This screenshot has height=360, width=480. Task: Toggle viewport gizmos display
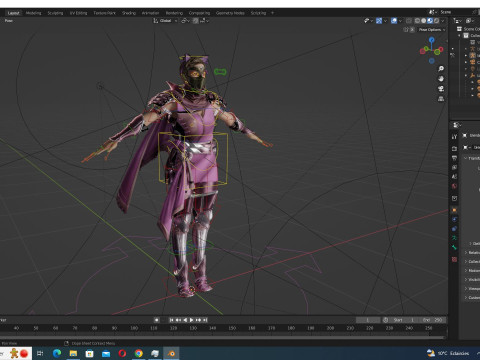(379, 21)
